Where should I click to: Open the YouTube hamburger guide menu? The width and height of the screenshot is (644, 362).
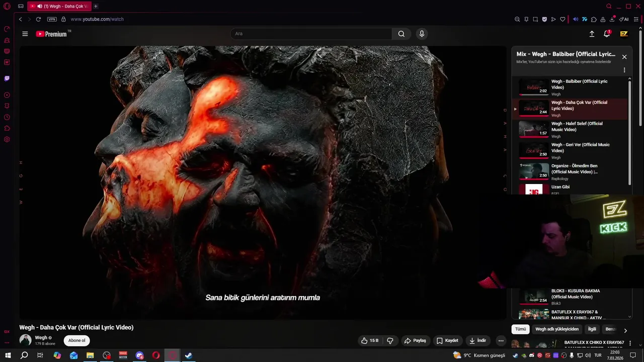pyautogui.click(x=25, y=34)
